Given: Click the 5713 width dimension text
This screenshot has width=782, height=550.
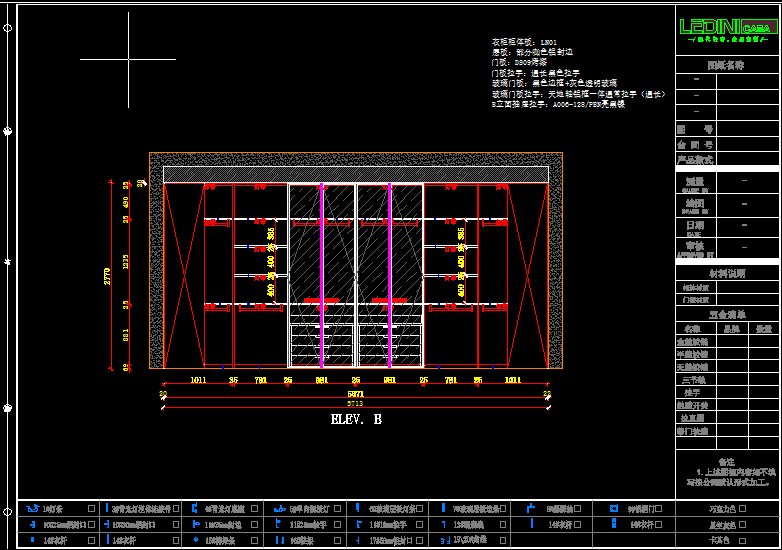Looking at the screenshot, I should [x=355, y=405].
